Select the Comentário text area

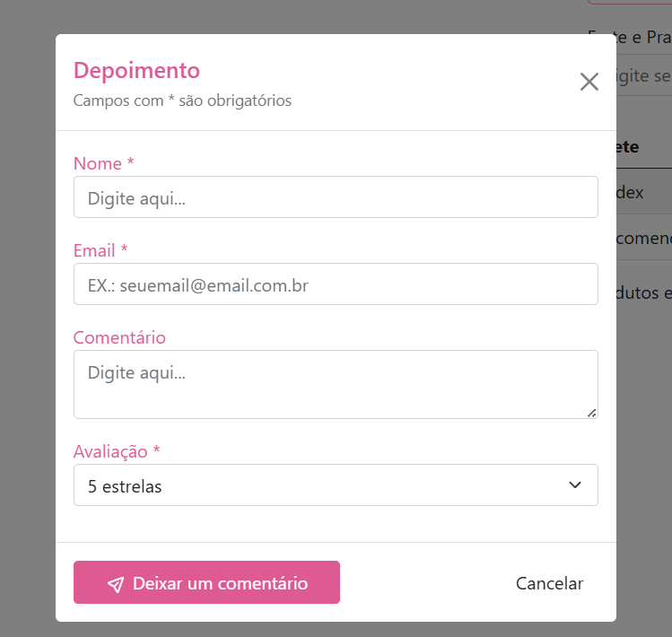click(x=335, y=383)
